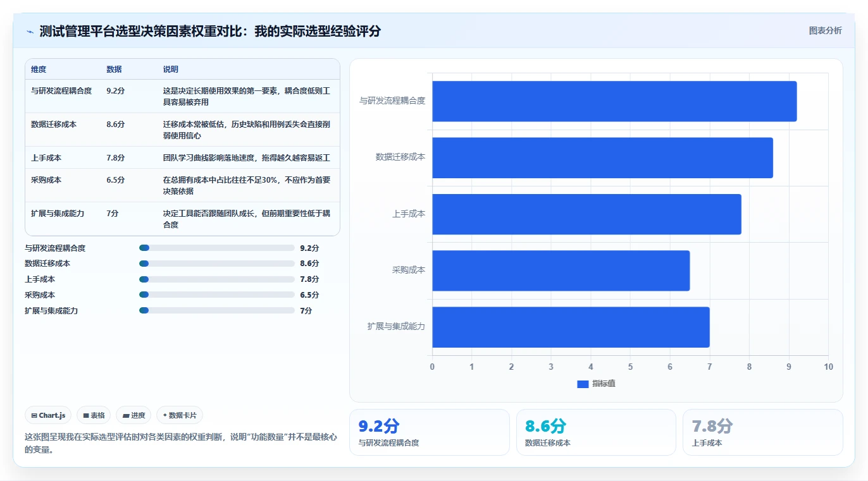Viewport: 868px width, 481px height.
Task: Click x-axis tick label 10
Action: [828, 367]
